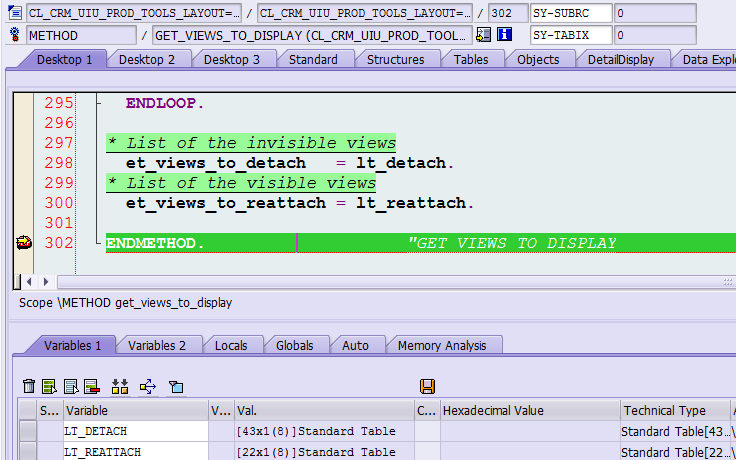Click the yellow boxes down-arrows icon
The image size is (736, 460).
[120, 386]
